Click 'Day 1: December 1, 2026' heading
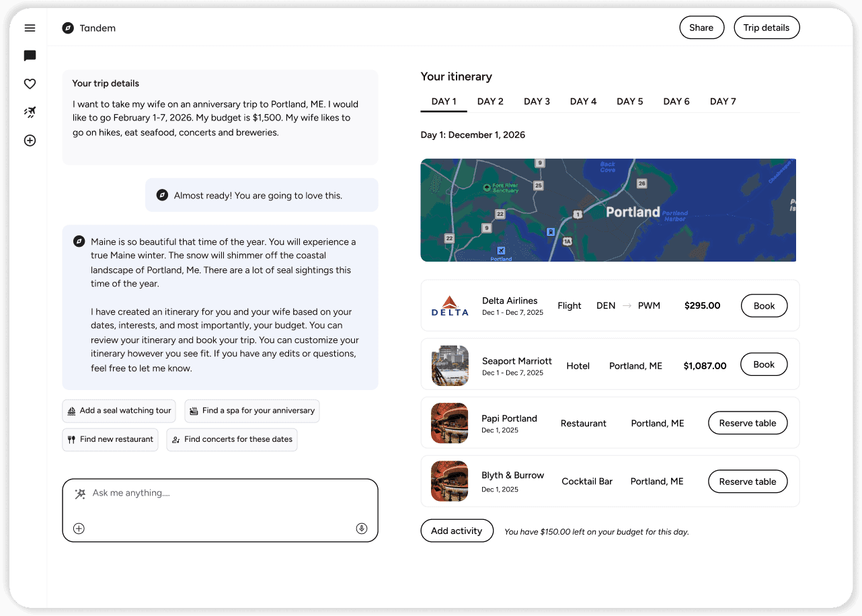This screenshot has height=616, width=862. point(473,135)
